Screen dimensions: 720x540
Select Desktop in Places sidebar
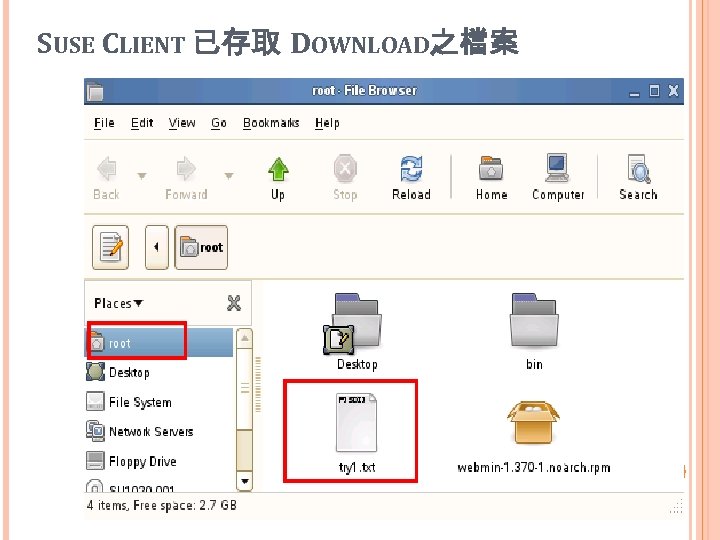159,372
